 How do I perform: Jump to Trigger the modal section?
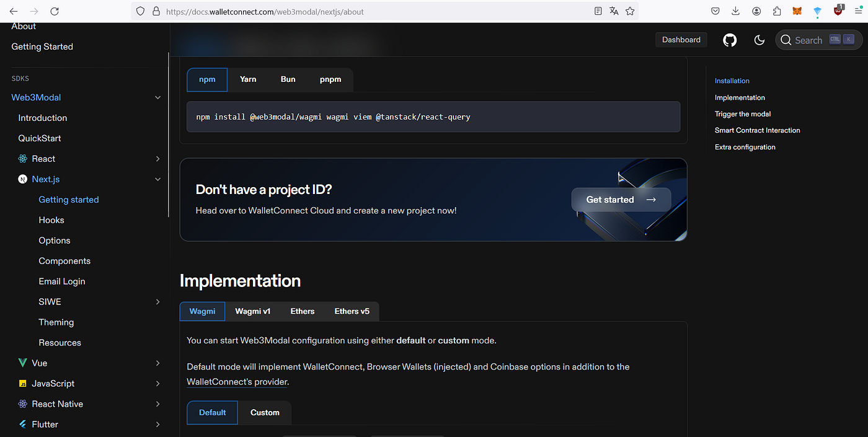click(743, 114)
